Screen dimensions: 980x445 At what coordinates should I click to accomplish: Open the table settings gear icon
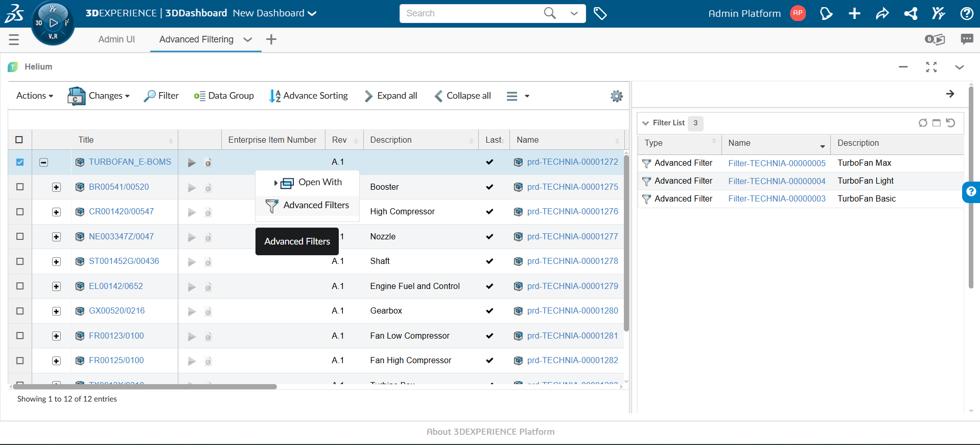[x=617, y=96]
